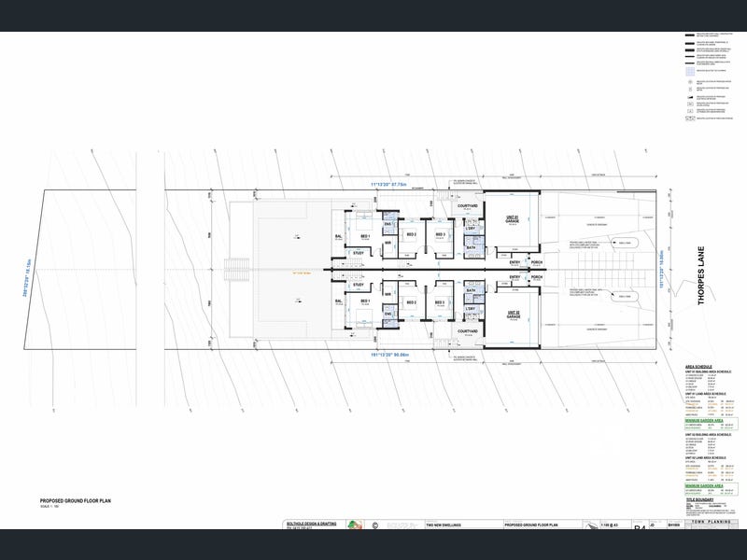Click the Area Schedule heading

[698, 368]
